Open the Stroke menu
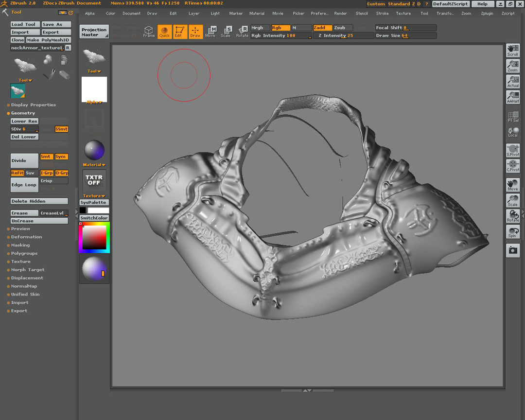The width and height of the screenshot is (525, 420). (382, 14)
